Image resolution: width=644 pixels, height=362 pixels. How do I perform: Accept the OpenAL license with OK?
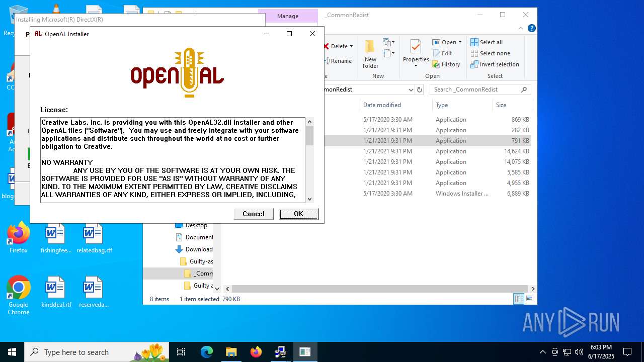coord(299,214)
